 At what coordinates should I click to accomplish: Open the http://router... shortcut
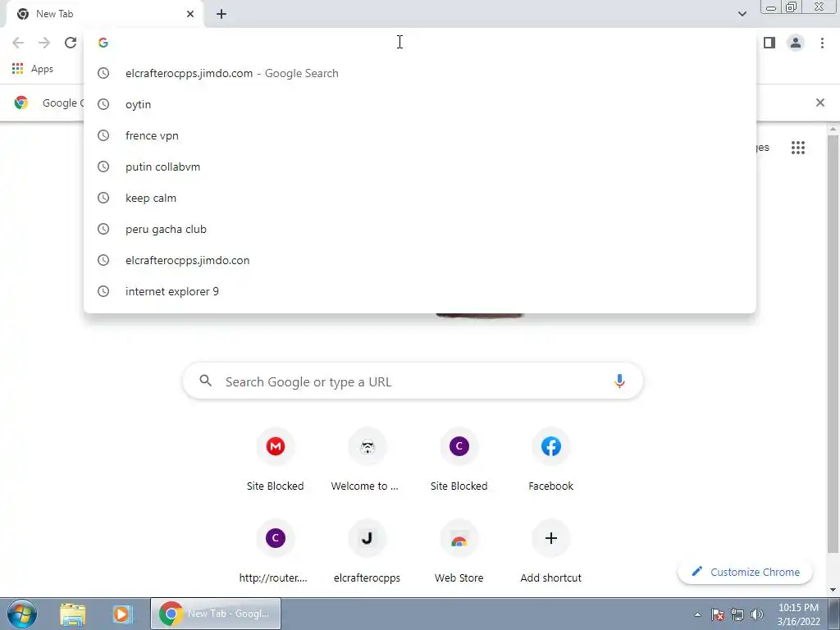(x=276, y=552)
